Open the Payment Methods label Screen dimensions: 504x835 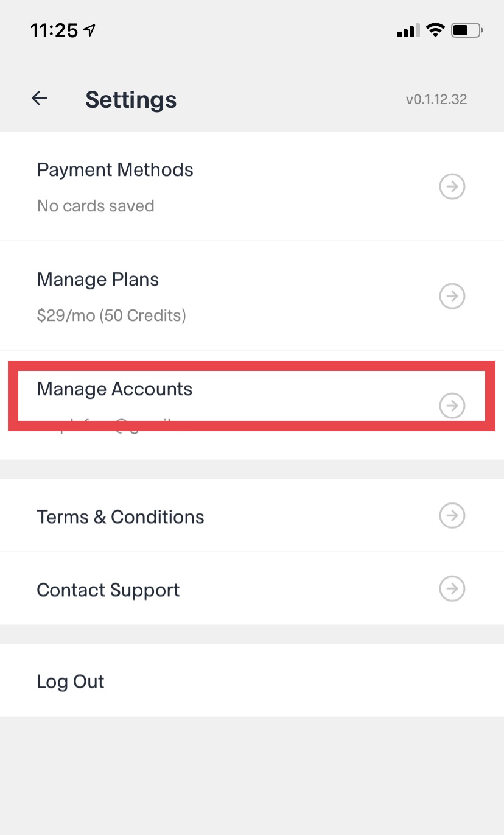click(x=115, y=170)
